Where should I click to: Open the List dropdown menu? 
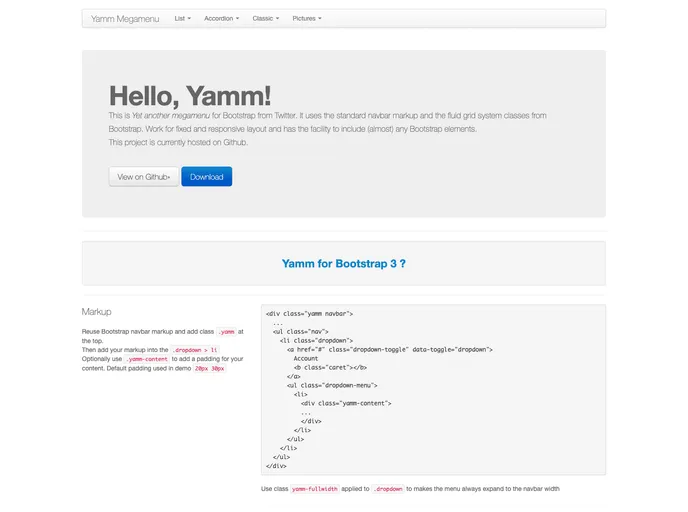pyautogui.click(x=183, y=18)
